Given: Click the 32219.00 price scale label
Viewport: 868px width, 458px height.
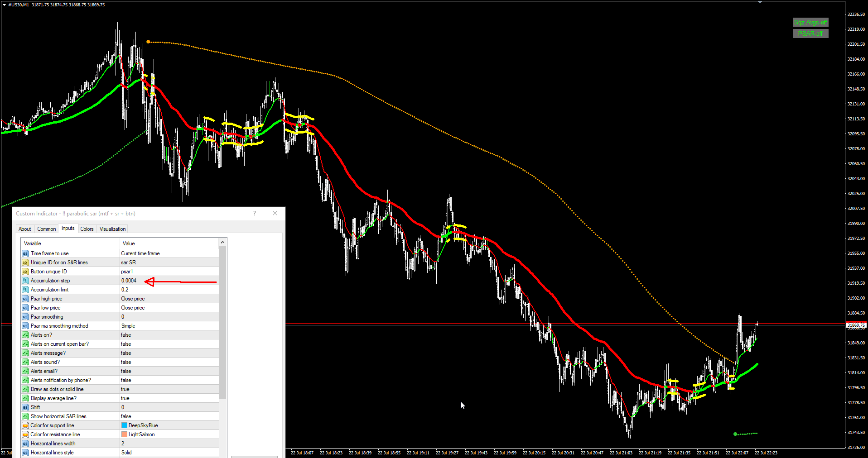Looking at the screenshot, I should point(856,29).
